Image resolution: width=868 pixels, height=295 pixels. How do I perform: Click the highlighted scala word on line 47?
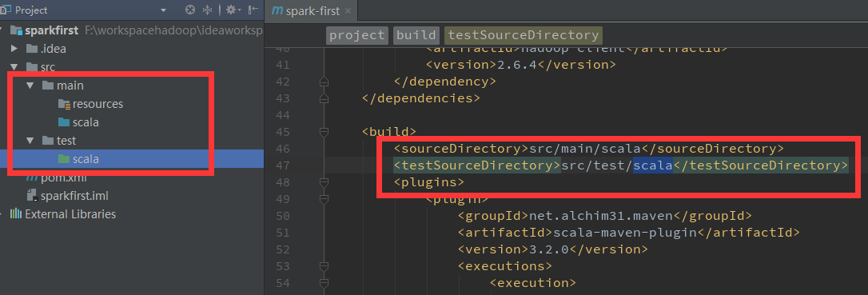tap(653, 165)
